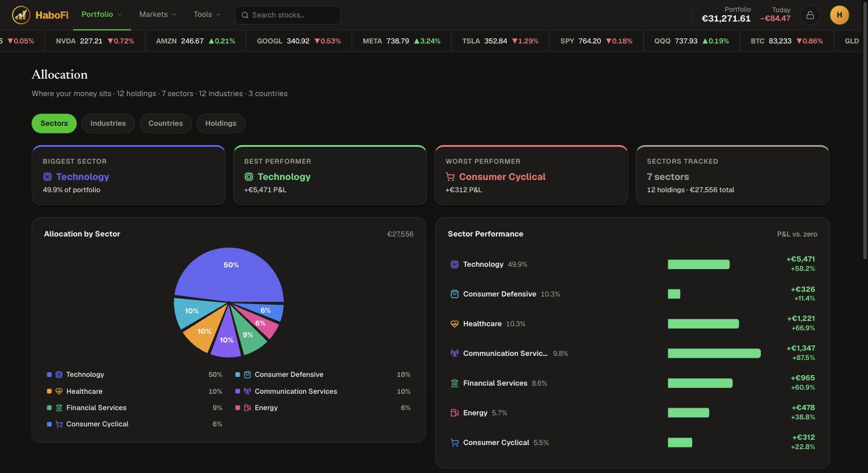This screenshot has height=473, width=868.
Task: Click the Consumer Cyclical cart icon in Sector Performance
Action: pyautogui.click(x=455, y=443)
